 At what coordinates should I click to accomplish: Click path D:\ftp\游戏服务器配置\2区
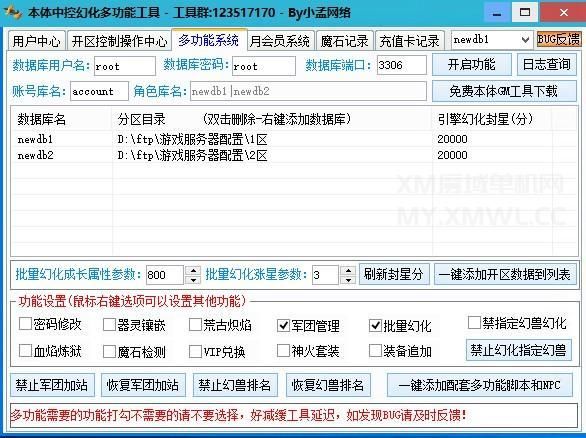[192, 155]
